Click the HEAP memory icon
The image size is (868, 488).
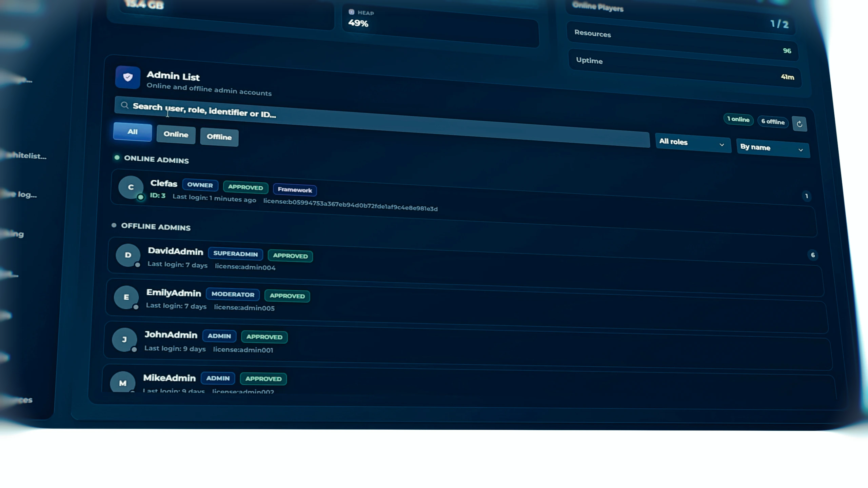pos(352,12)
